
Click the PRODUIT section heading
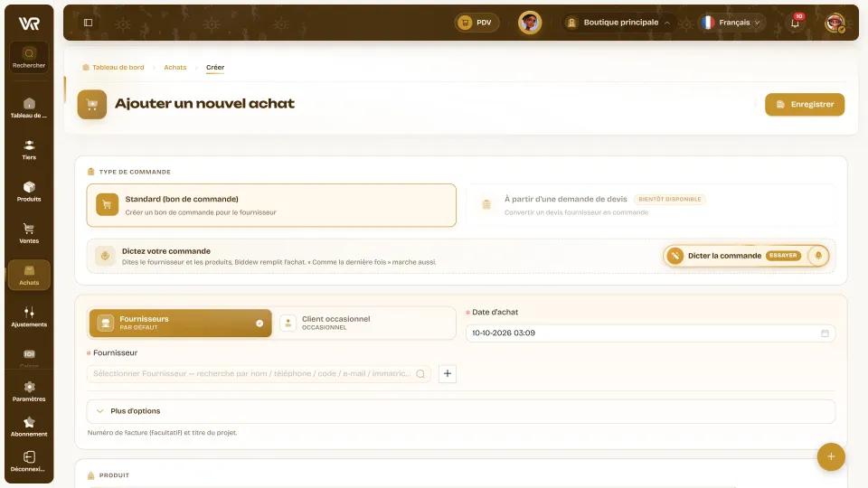coord(114,475)
